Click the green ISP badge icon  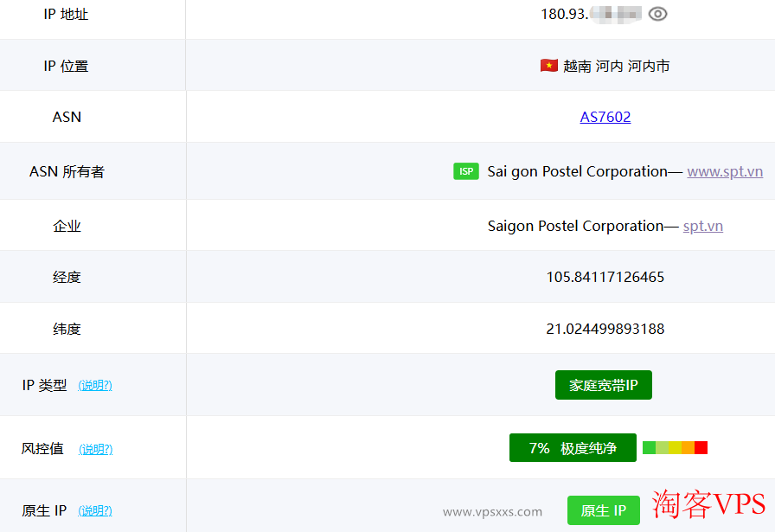[x=466, y=171]
